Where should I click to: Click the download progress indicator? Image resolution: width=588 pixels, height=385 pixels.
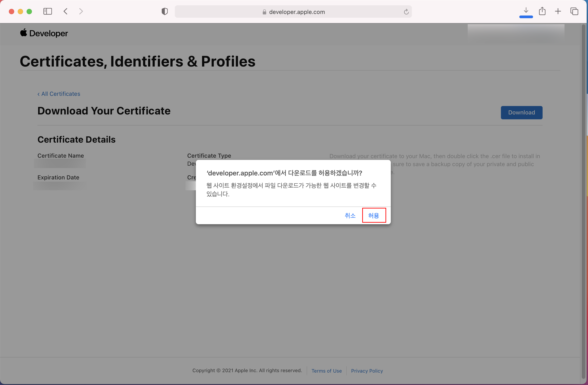(x=526, y=17)
